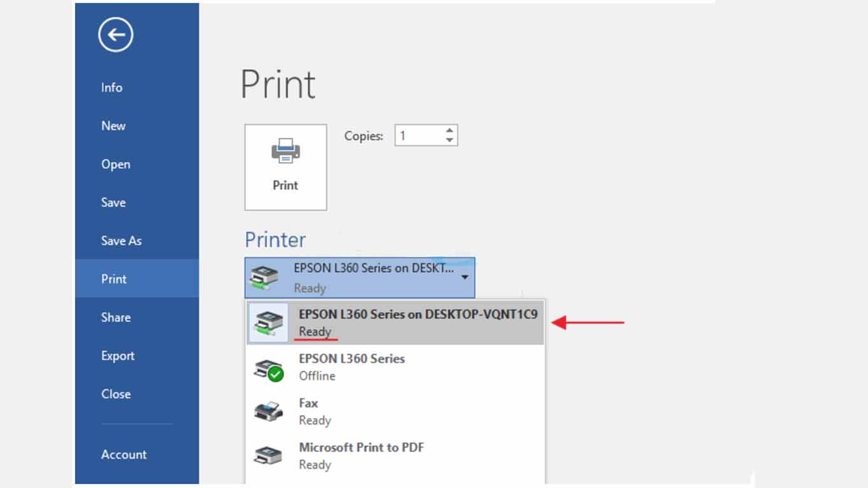Open the Save As page

click(x=121, y=241)
